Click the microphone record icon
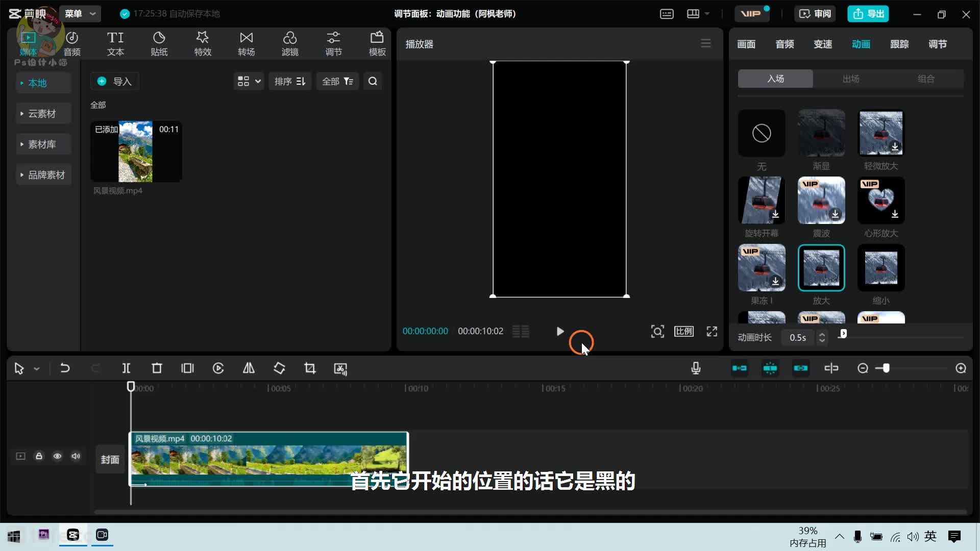980x551 pixels. pos(697,368)
